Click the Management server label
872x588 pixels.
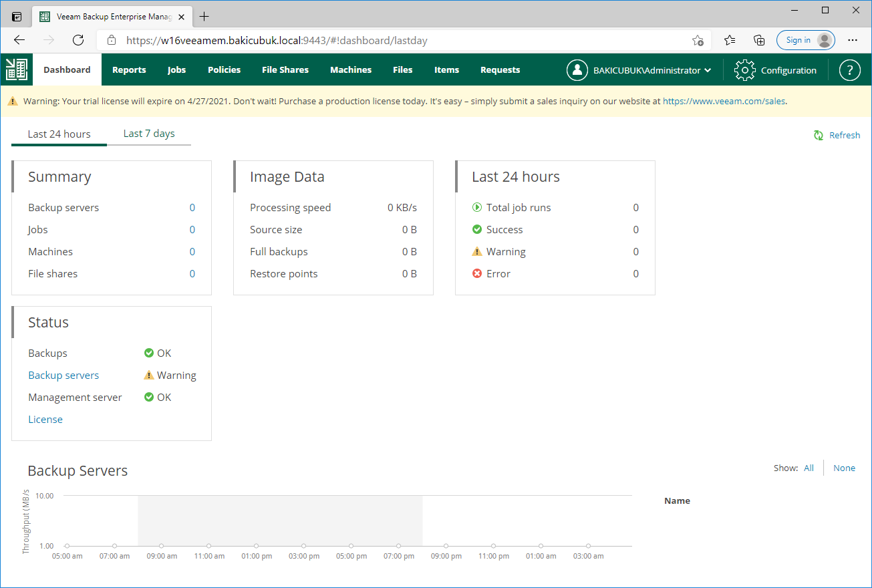(x=75, y=397)
